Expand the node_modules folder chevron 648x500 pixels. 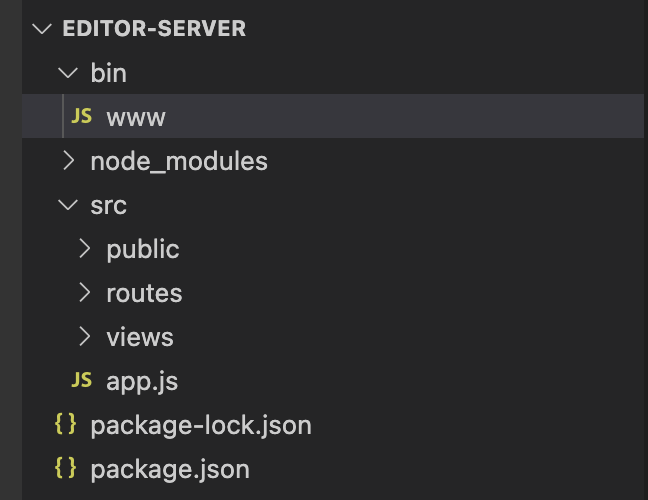(x=67, y=161)
